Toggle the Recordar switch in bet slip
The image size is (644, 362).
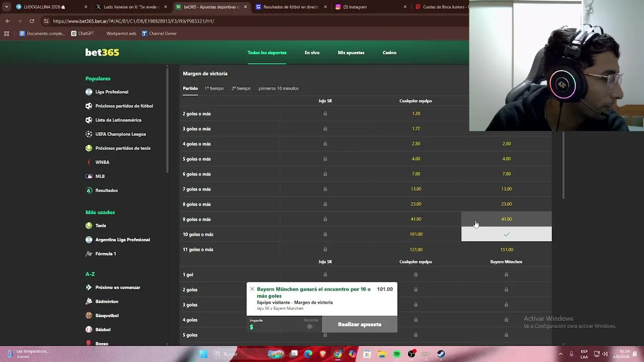(311, 326)
